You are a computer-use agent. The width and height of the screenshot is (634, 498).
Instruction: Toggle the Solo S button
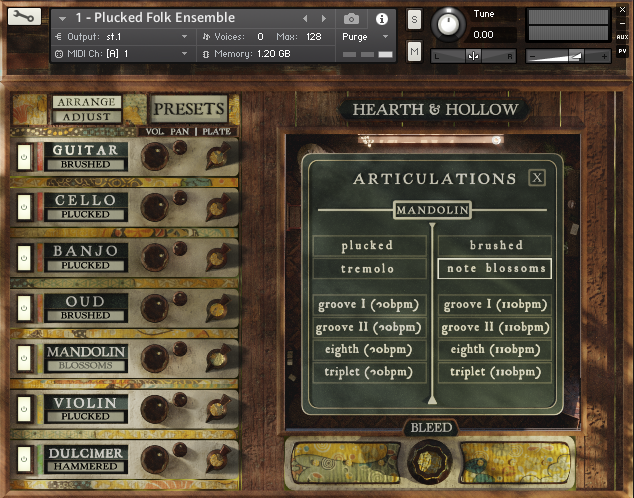(414, 19)
